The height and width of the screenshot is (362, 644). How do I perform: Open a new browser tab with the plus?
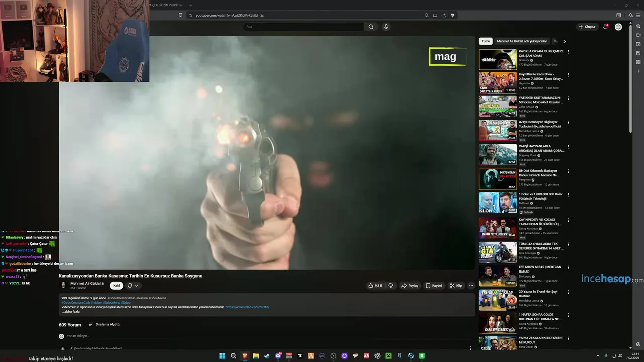pyautogui.click(x=191, y=5)
